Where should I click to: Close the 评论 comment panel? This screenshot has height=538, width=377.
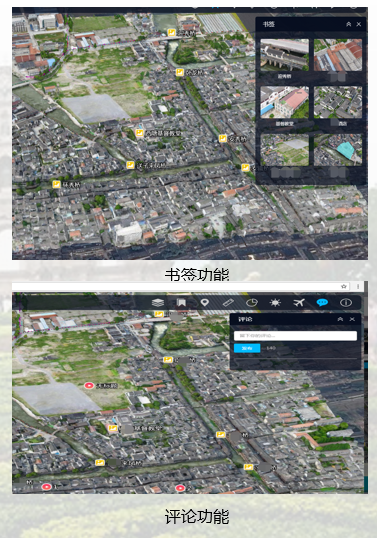(352, 319)
